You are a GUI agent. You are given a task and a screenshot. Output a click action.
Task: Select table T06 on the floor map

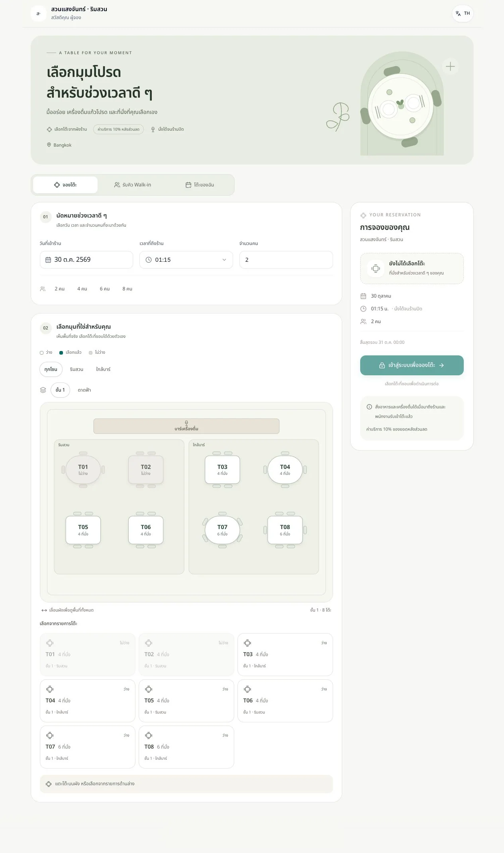coord(146,530)
